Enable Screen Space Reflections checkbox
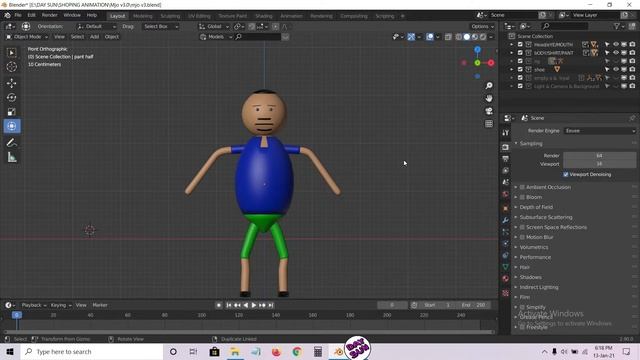This screenshot has height=360, width=640. pos(522,227)
